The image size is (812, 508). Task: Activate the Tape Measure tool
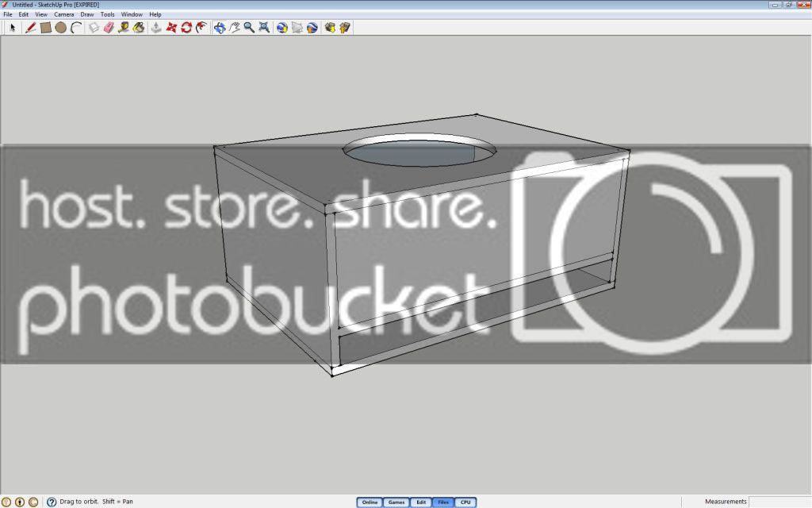123,28
